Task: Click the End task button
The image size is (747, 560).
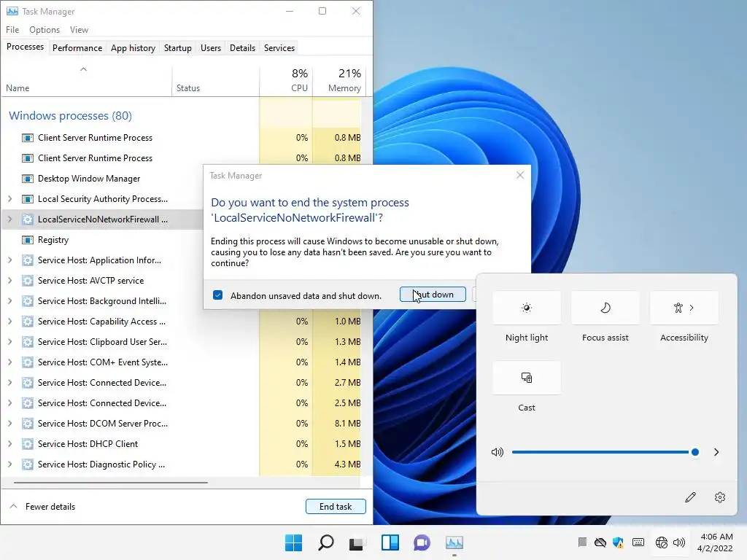Action: click(336, 507)
